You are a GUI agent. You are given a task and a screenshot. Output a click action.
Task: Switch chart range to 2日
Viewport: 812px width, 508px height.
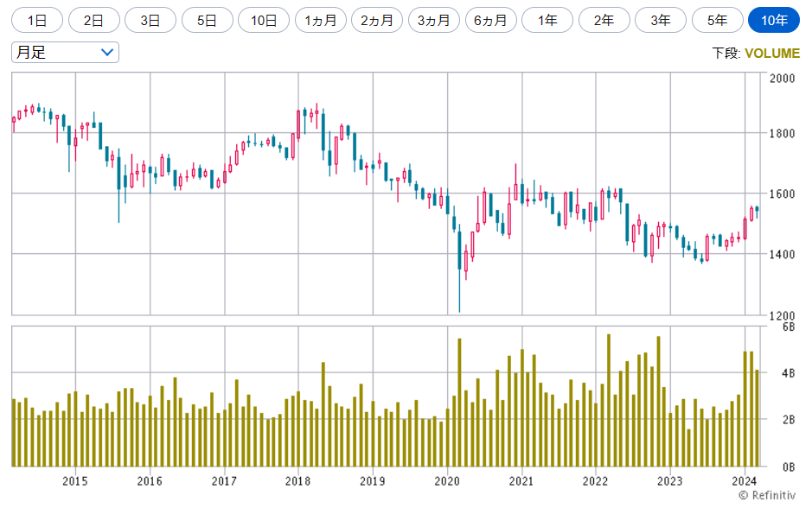93,20
